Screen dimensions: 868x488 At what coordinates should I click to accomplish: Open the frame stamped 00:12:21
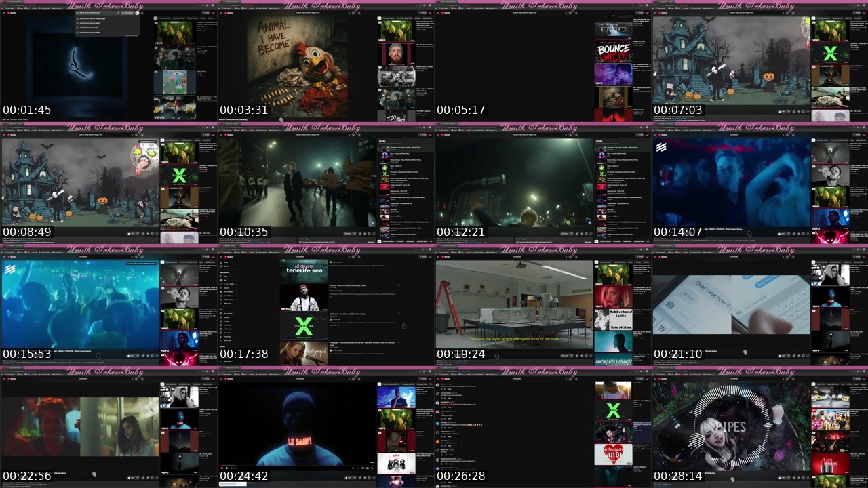pyautogui.click(x=542, y=183)
